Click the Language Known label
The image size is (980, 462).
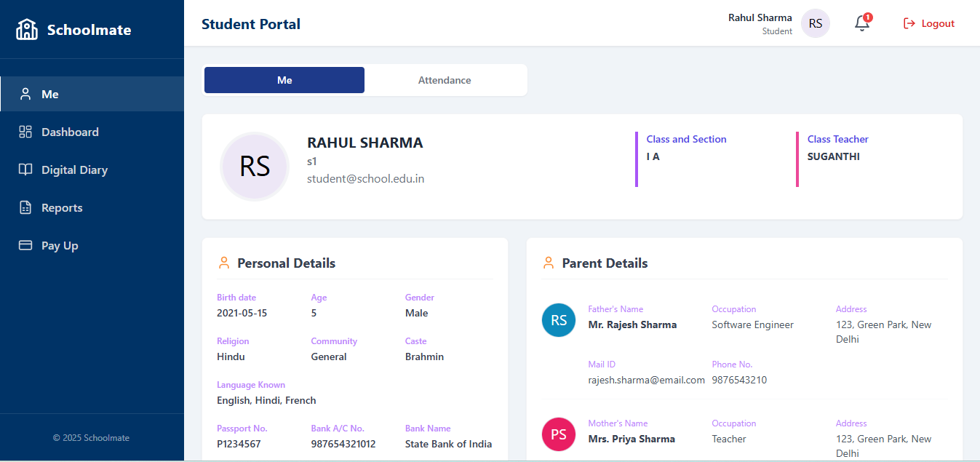251,385
